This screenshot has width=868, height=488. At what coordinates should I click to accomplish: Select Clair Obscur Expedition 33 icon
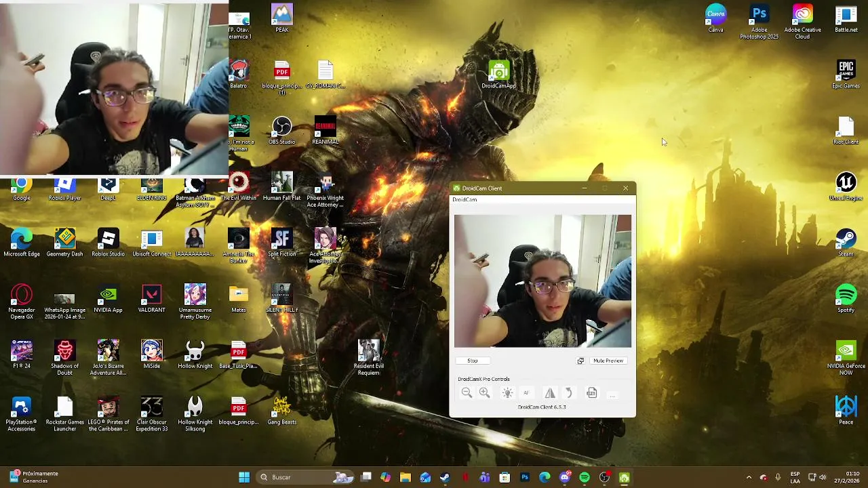[x=152, y=414]
